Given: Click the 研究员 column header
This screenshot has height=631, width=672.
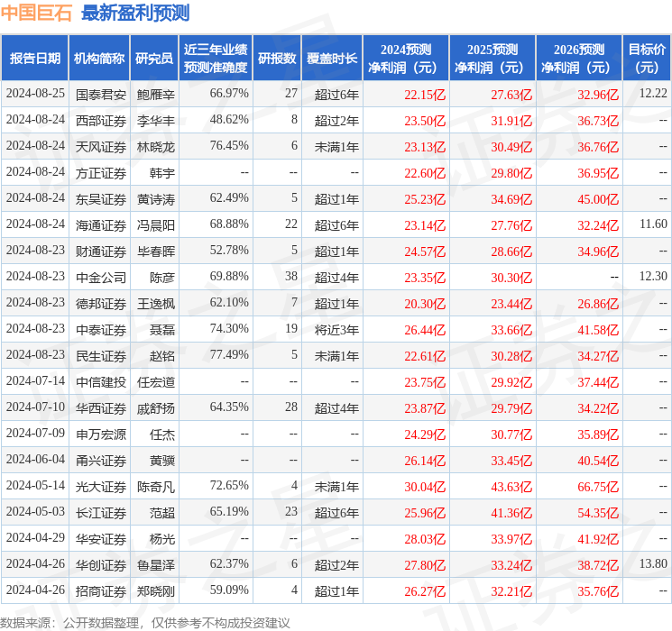Looking at the screenshot, I should [154, 59].
